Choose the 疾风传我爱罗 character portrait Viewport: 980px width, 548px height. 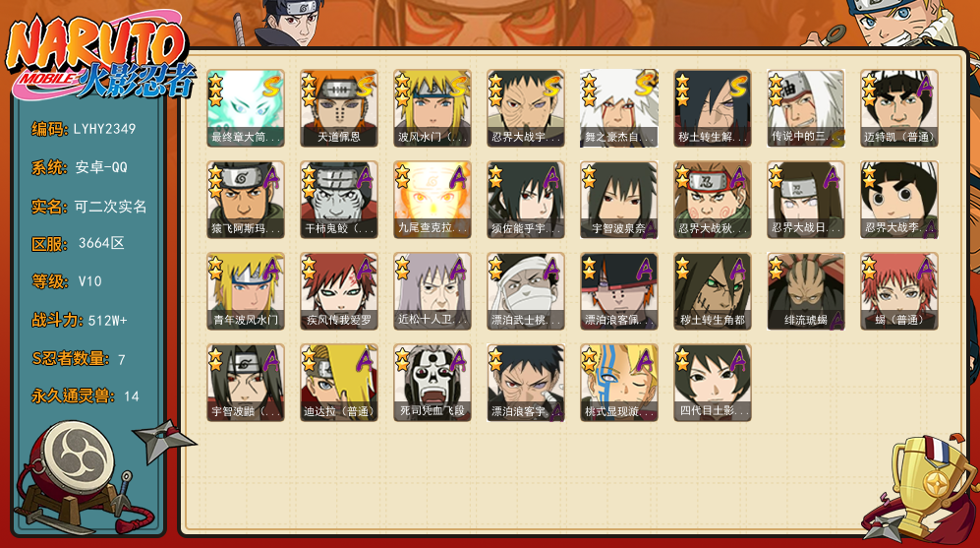point(339,291)
